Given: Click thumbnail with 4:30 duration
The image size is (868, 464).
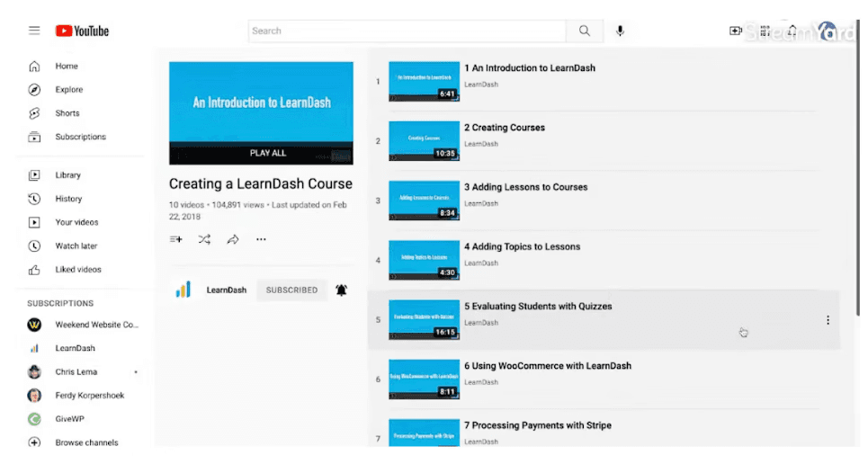Looking at the screenshot, I should pos(424,260).
